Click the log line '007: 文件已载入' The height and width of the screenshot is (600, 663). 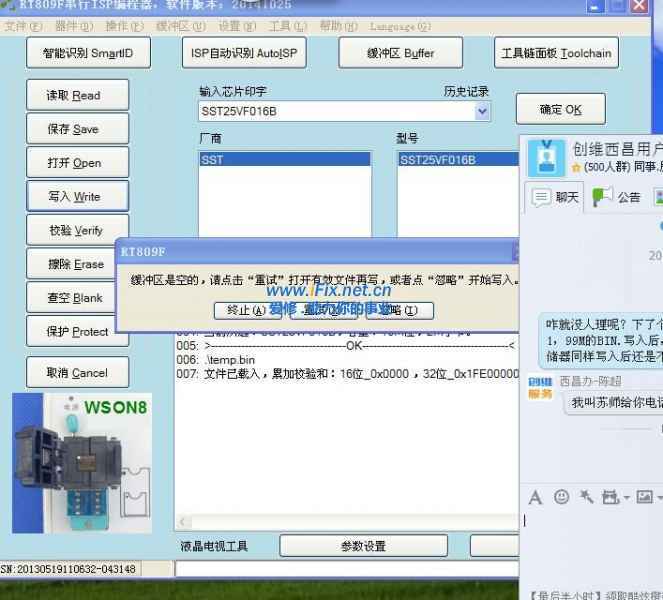[x=348, y=374]
